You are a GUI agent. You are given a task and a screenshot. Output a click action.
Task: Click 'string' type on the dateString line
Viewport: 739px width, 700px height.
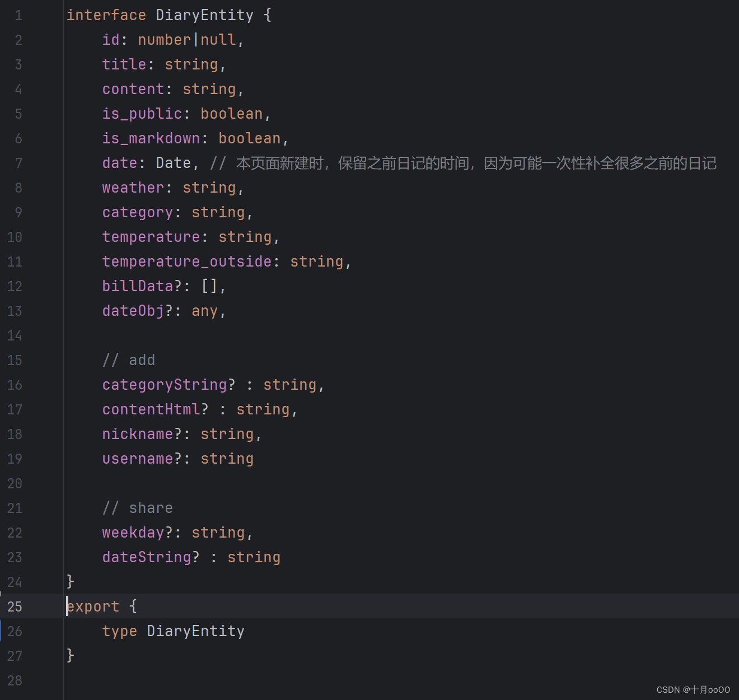[x=254, y=557]
